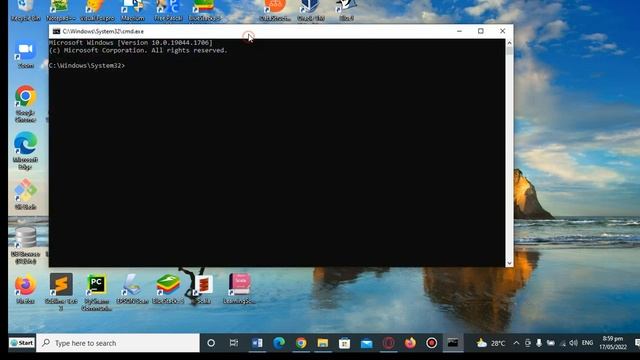Maximize the Command Prompt window
Screen dimensions: 640x360
481,31
